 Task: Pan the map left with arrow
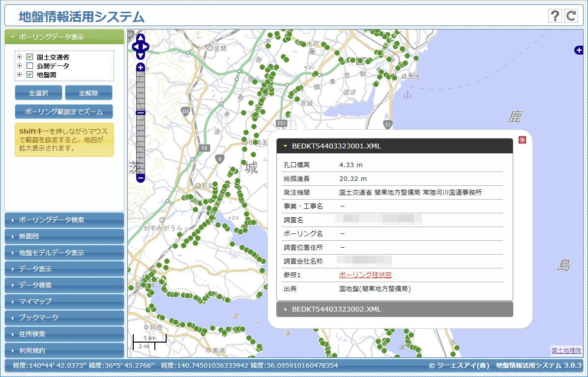pos(135,47)
